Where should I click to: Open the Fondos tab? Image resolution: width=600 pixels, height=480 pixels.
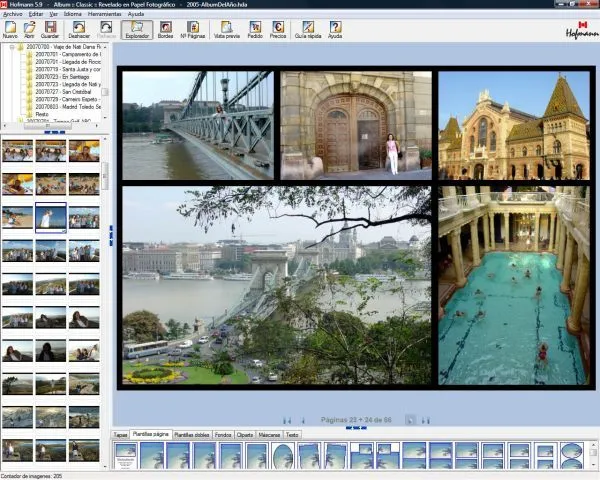click(x=223, y=435)
